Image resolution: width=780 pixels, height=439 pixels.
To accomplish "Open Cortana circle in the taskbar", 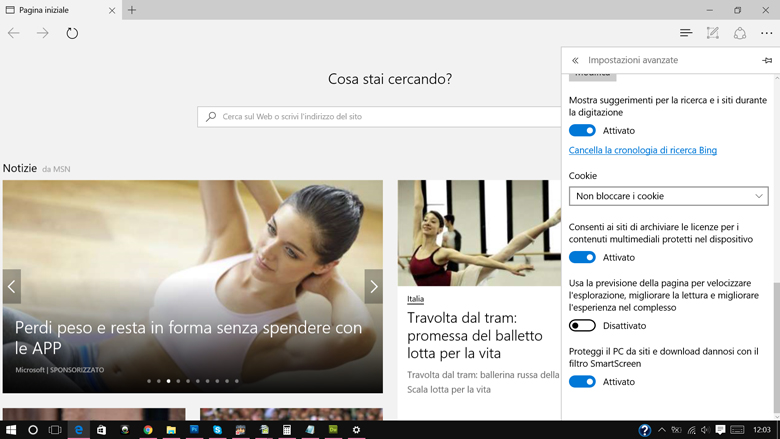I will (x=33, y=430).
